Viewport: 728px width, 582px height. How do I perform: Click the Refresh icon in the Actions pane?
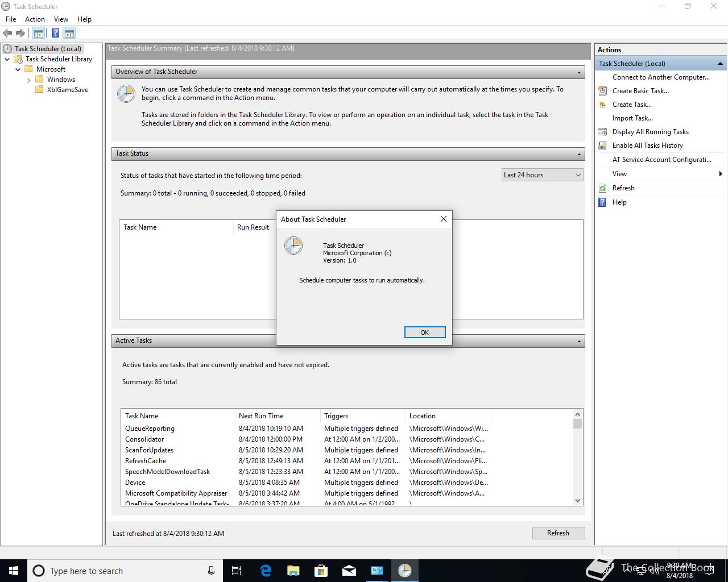602,188
